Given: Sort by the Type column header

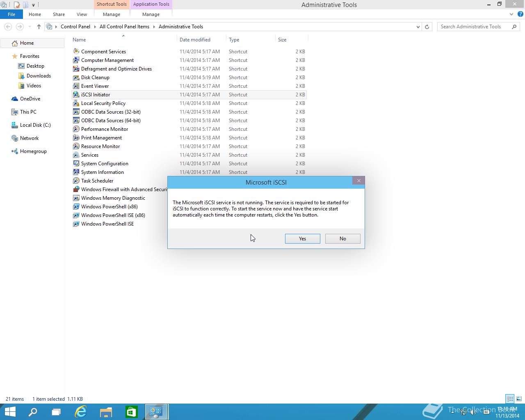Looking at the screenshot, I should (251, 40).
